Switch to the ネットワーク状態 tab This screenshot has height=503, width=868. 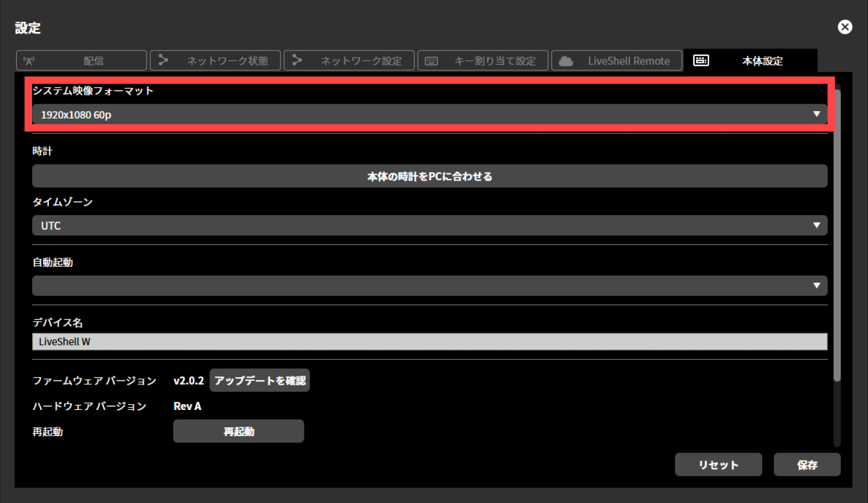click(215, 60)
